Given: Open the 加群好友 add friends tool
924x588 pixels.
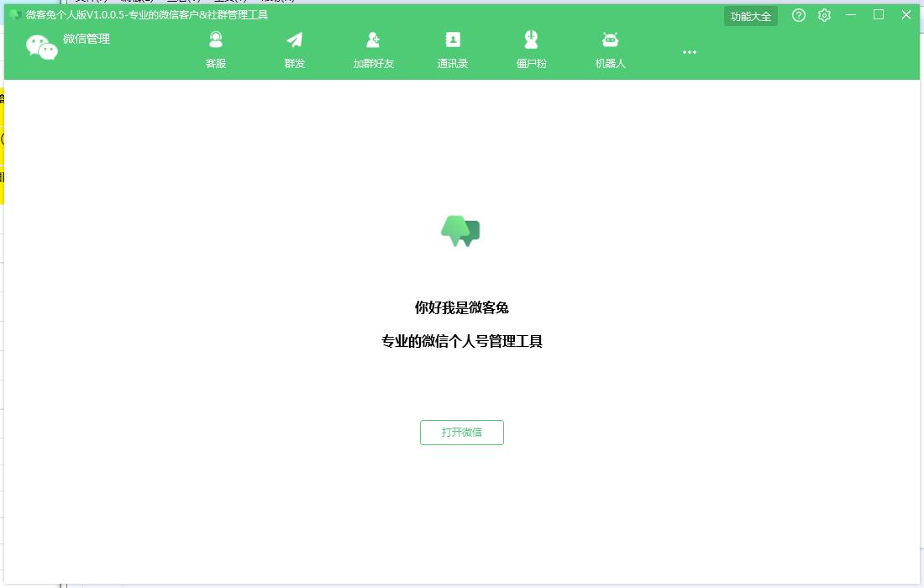Looking at the screenshot, I should pyautogui.click(x=373, y=50).
